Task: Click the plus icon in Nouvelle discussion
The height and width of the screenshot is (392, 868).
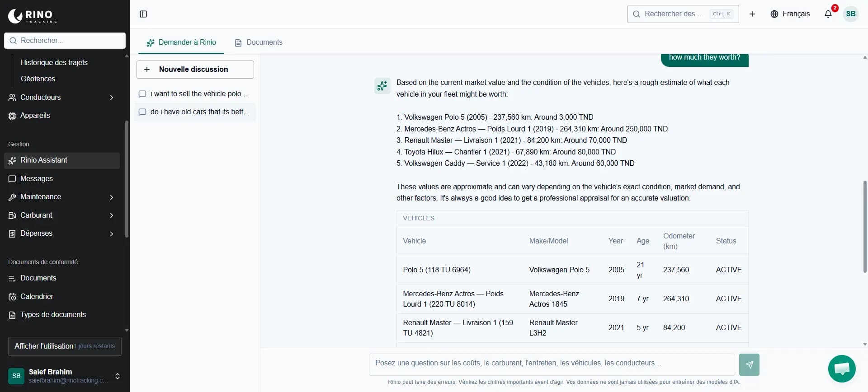Action: [147, 70]
